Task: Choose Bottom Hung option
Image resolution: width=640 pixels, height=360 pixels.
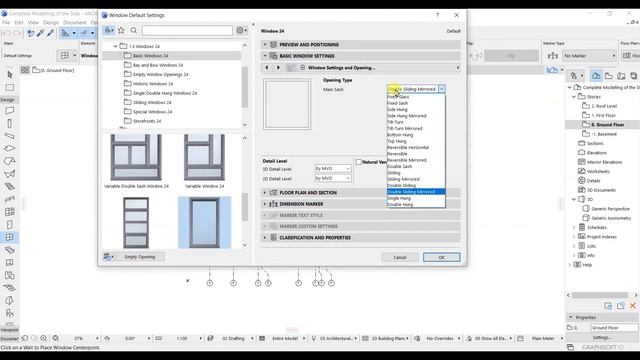Action: tap(416, 135)
